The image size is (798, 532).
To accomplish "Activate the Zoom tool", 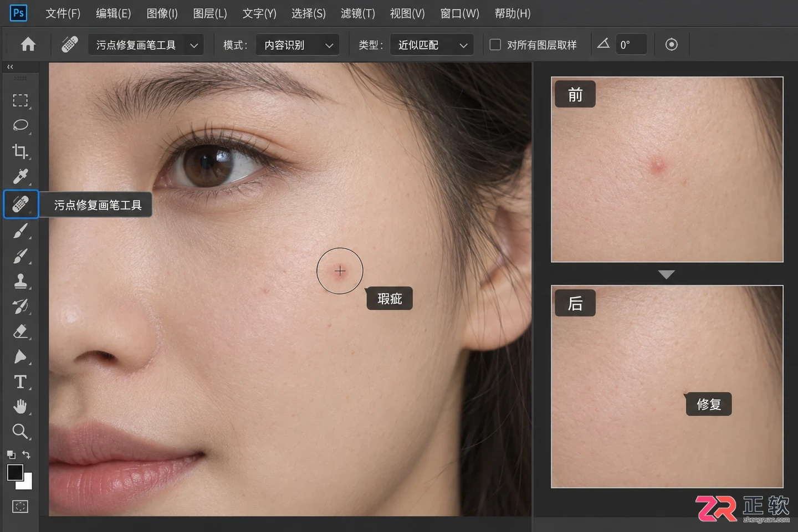I will 21,431.
